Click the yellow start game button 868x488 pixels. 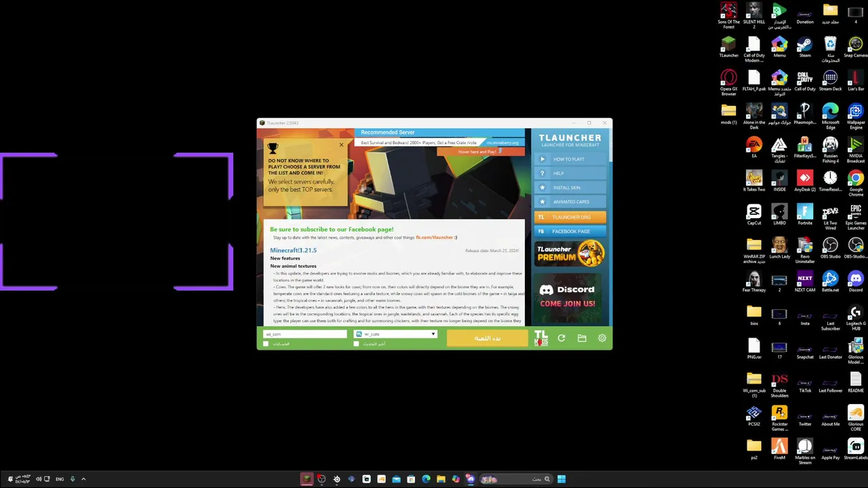[487, 338]
